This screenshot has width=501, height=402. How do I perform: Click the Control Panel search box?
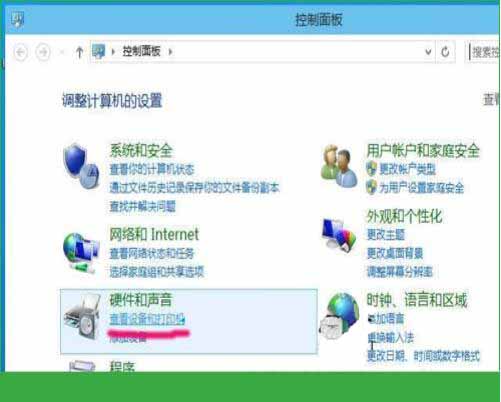point(483,52)
